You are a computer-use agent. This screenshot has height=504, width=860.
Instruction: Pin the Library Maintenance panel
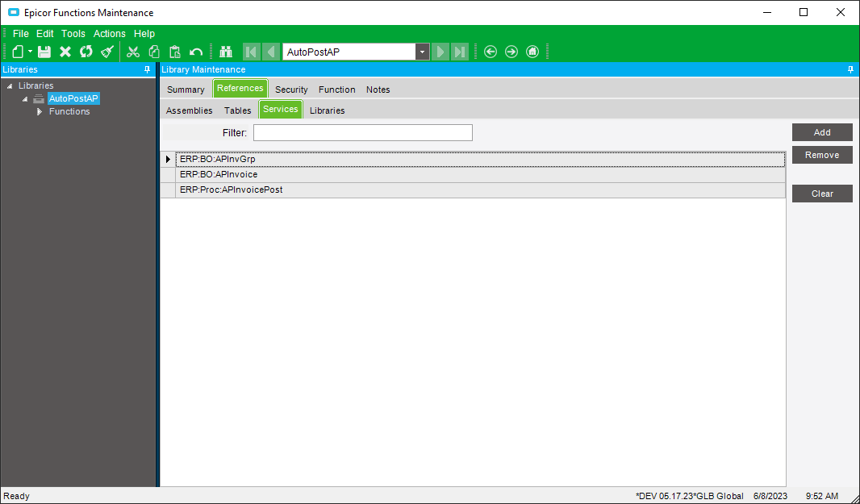coord(850,69)
